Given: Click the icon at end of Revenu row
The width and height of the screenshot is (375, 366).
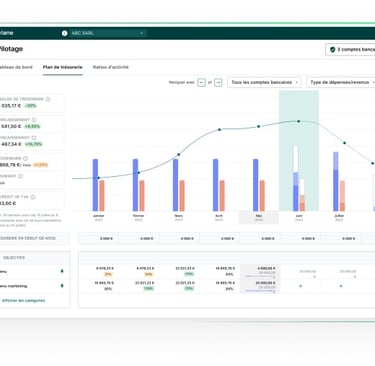Looking at the screenshot, I should click(62, 271).
